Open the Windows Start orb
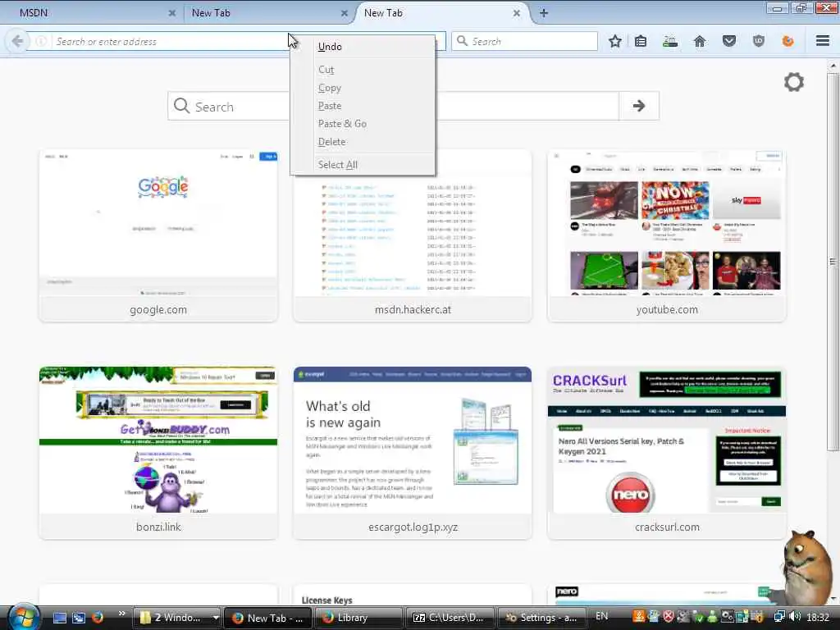 coord(24,617)
